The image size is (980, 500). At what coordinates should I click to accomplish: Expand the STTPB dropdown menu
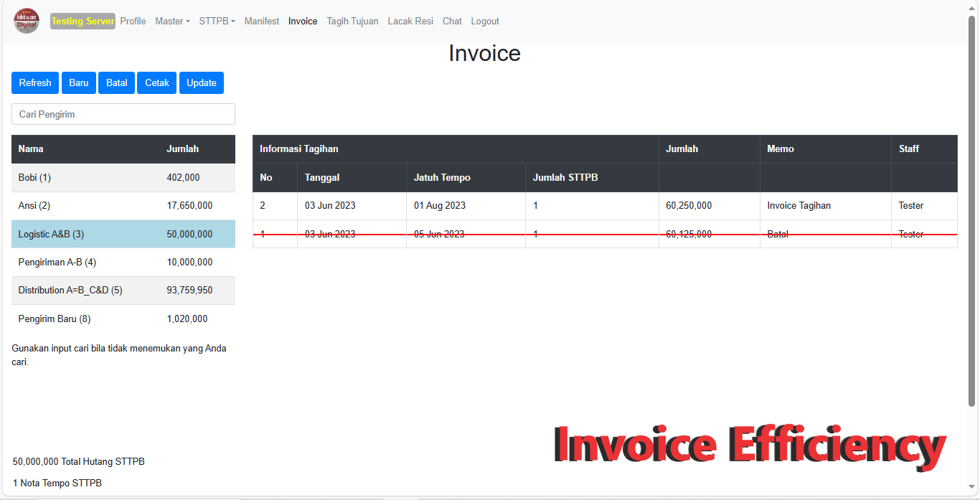coord(217,22)
